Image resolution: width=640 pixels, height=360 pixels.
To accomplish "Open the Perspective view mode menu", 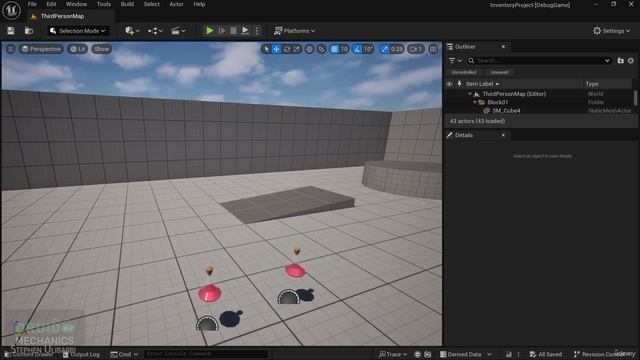I will tap(42, 49).
